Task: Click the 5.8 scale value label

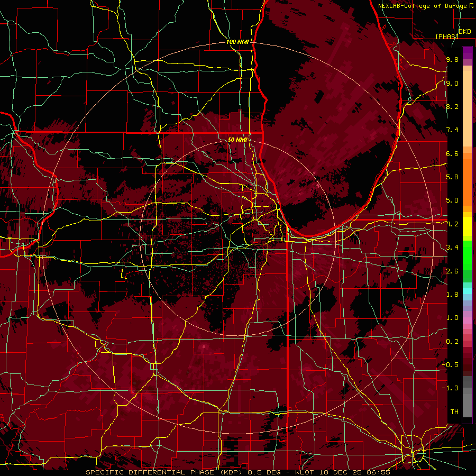Action: click(452, 177)
